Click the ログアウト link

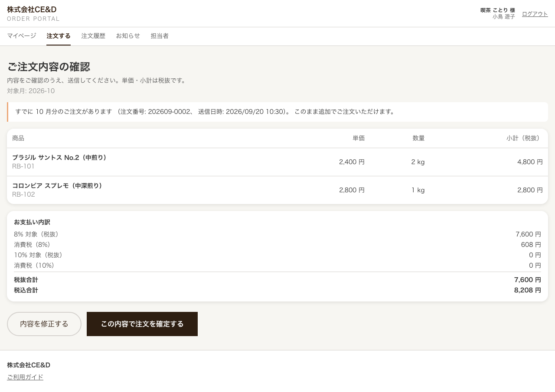click(x=535, y=14)
